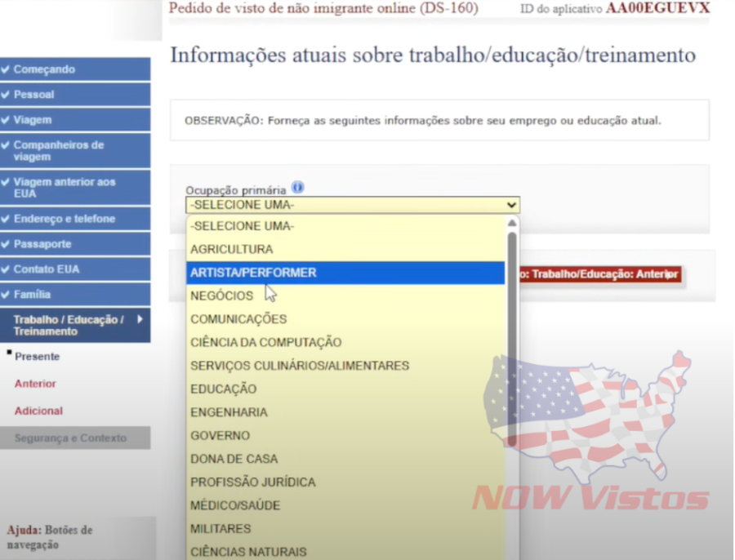Pick EDUCAÇÃO from the list
The width and height of the screenshot is (735, 560).
[223, 389]
